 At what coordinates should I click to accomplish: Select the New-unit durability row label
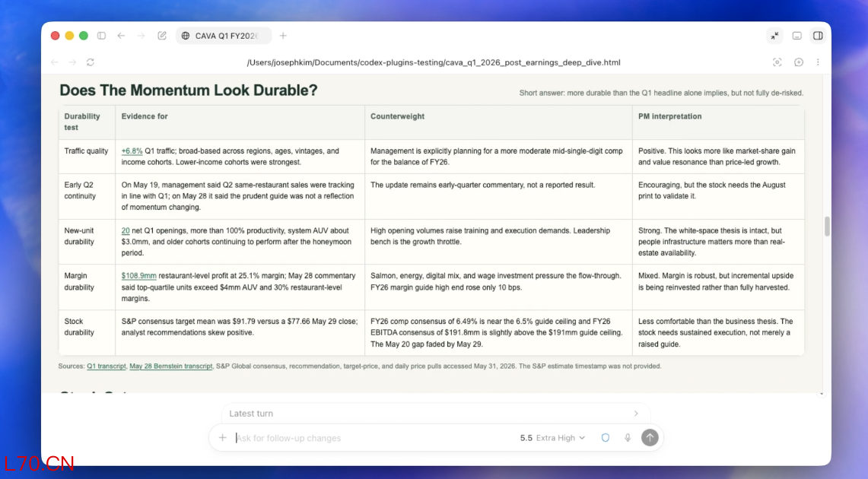pyautogui.click(x=79, y=236)
